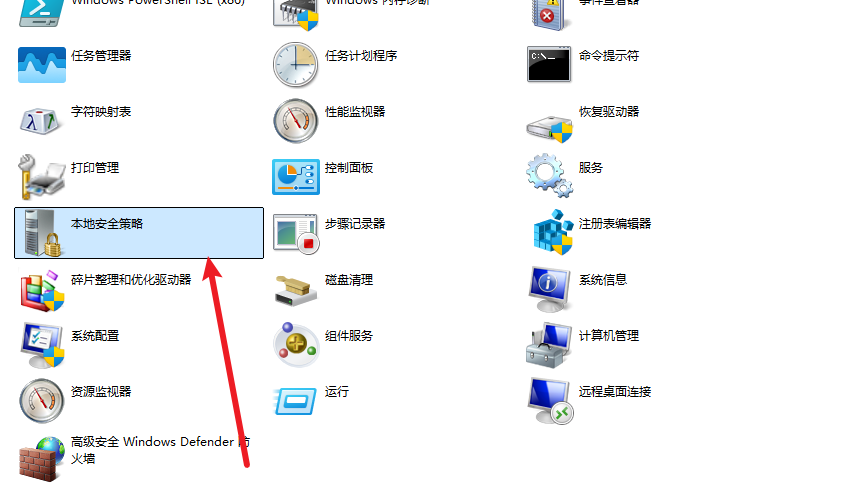Open the 性能监视器 gauge icon

(296, 121)
